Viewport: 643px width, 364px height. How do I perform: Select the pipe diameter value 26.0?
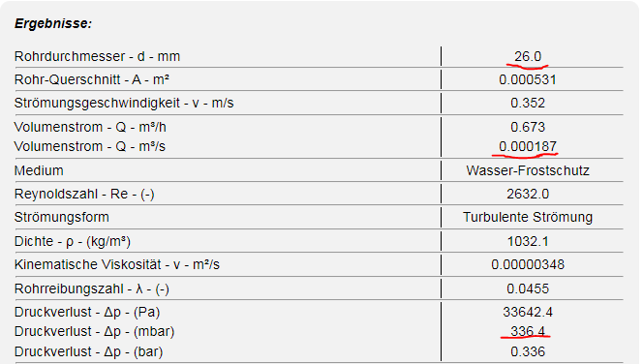(528, 56)
